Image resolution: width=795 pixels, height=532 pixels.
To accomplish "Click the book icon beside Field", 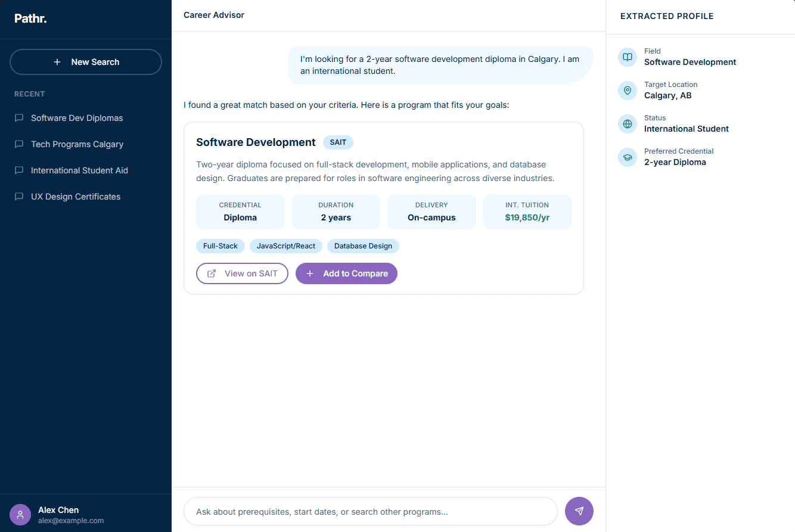I will click(x=628, y=57).
